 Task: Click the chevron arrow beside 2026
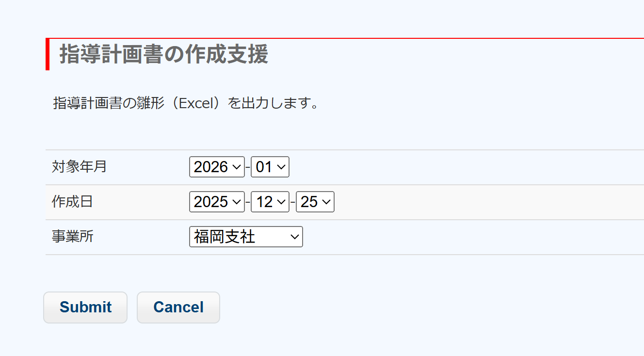[237, 167]
